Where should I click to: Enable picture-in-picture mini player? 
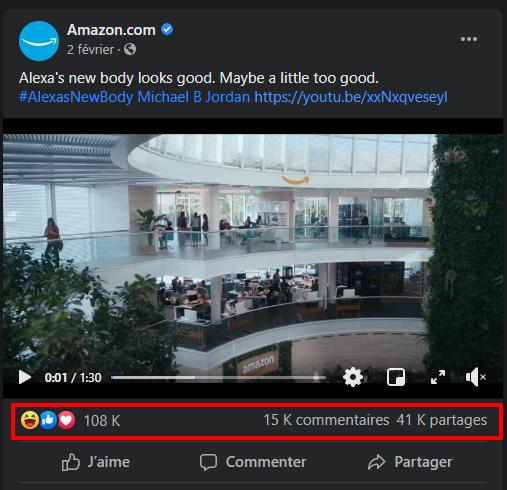[396, 377]
